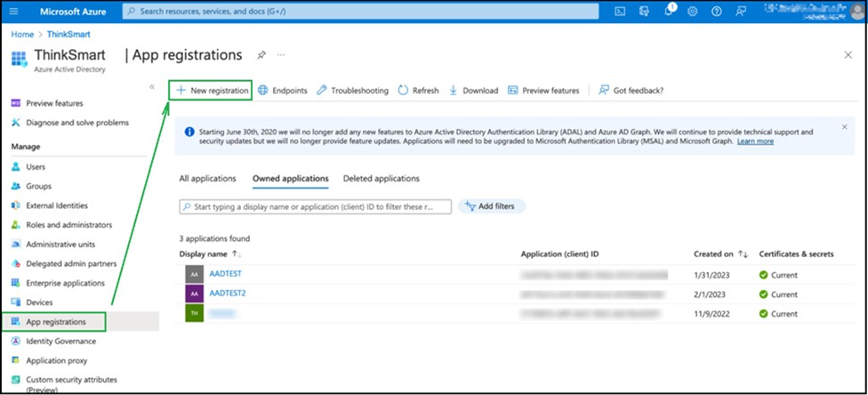This screenshot has height=395, width=868.
Task: Start a New registration
Action: pyautogui.click(x=211, y=90)
